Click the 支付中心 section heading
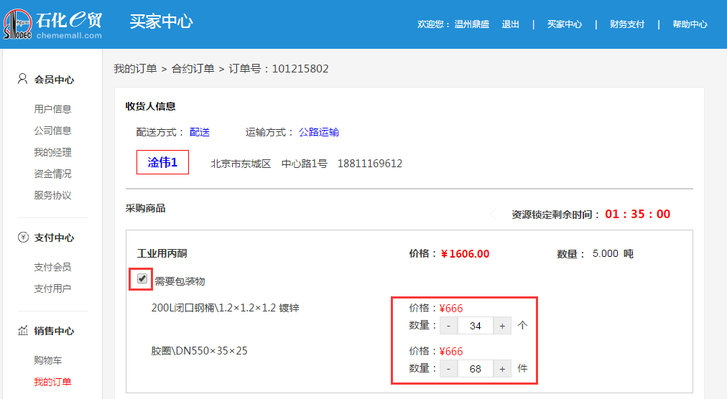 point(54,238)
